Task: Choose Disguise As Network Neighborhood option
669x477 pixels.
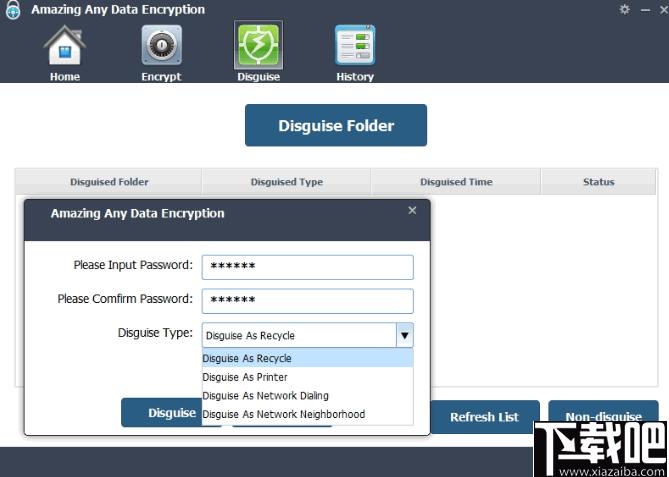Action: 308,414
